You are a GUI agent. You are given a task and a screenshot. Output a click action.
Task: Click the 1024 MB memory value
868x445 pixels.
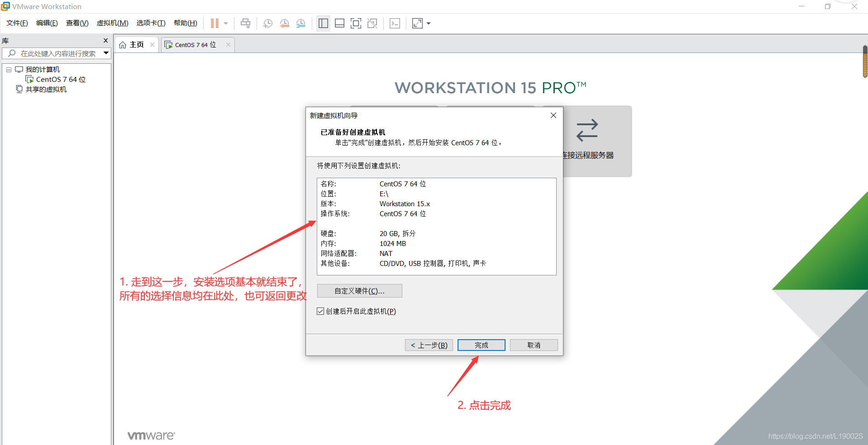[x=393, y=244]
